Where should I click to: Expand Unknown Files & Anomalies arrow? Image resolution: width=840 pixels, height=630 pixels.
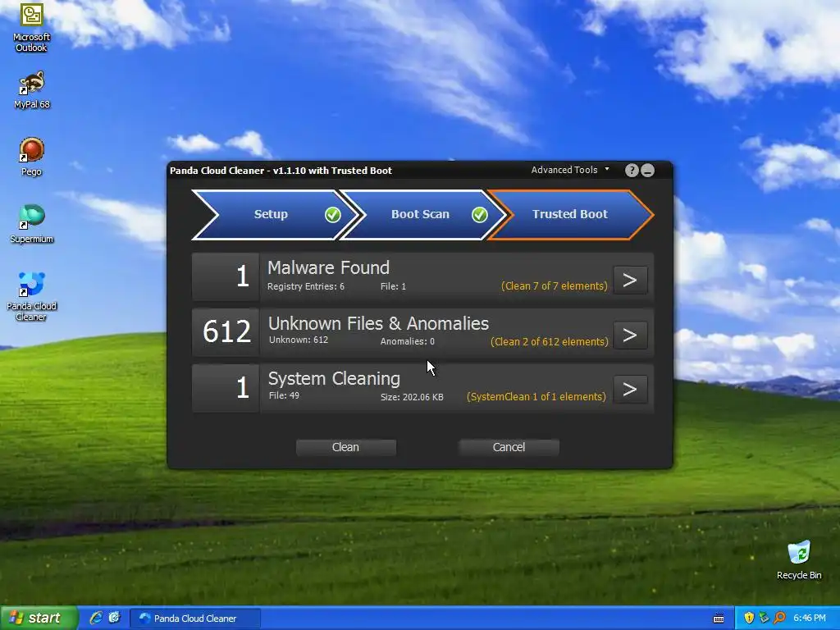[x=630, y=335]
